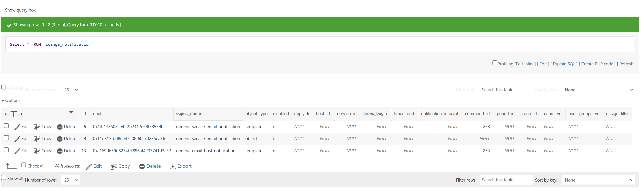
Task: Sort by uuid column header
Action: click(x=97, y=114)
